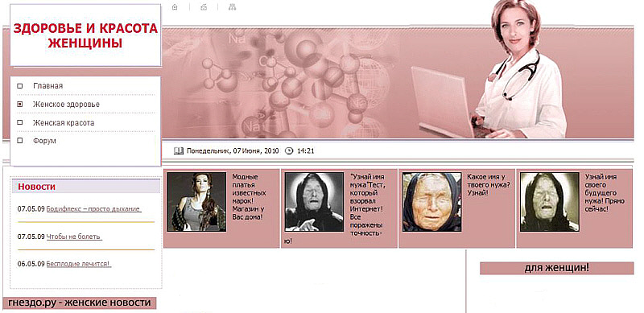Open news link Чтобы не болеть
The height and width of the screenshot is (313, 644).
[x=74, y=237]
